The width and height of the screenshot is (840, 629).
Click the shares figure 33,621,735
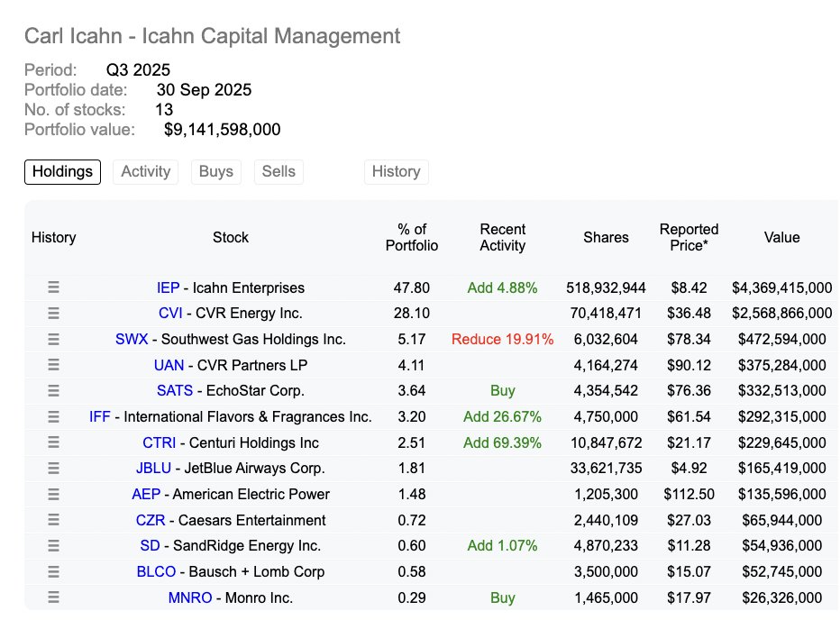tap(606, 469)
